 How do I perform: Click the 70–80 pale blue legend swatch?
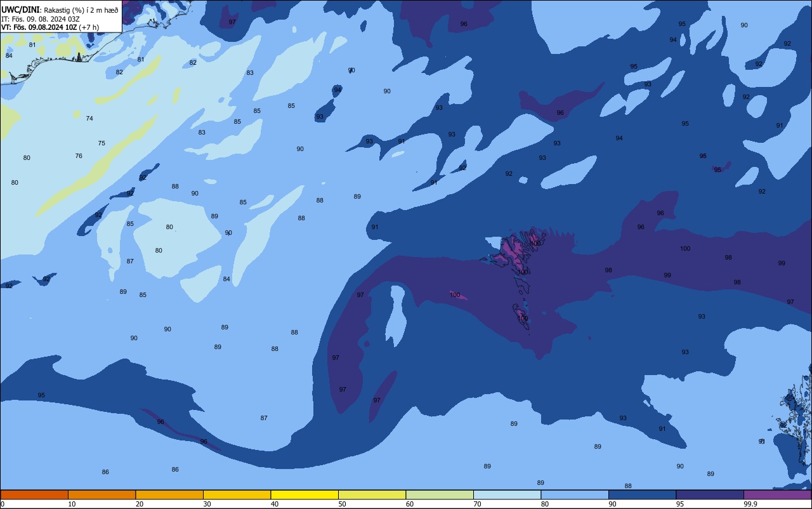click(507, 494)
